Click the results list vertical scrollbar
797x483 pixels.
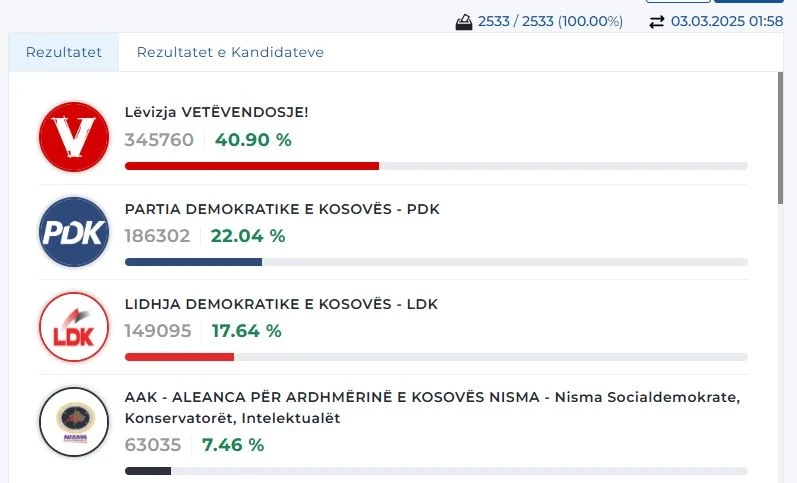click(x=780, y=140)
